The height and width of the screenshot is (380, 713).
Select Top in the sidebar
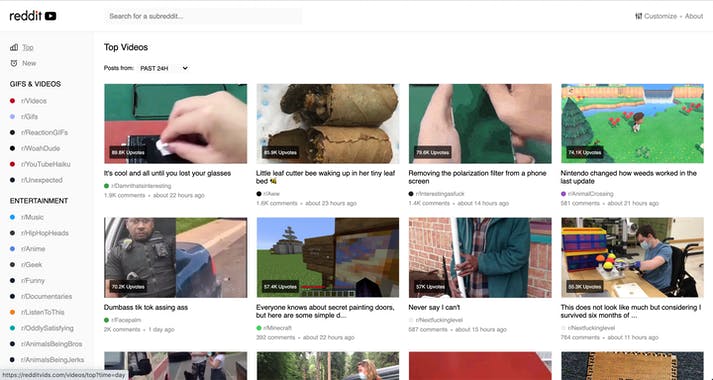28,47
